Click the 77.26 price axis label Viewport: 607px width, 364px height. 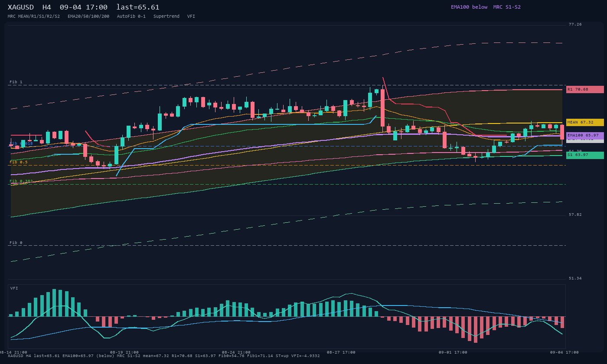pyautogui.click(x=575, y=24)
